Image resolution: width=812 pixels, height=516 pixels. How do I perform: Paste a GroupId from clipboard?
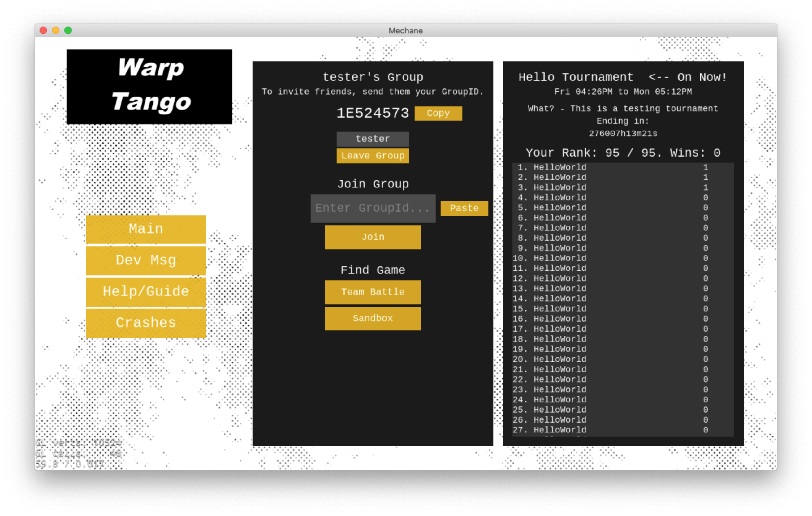464,208
